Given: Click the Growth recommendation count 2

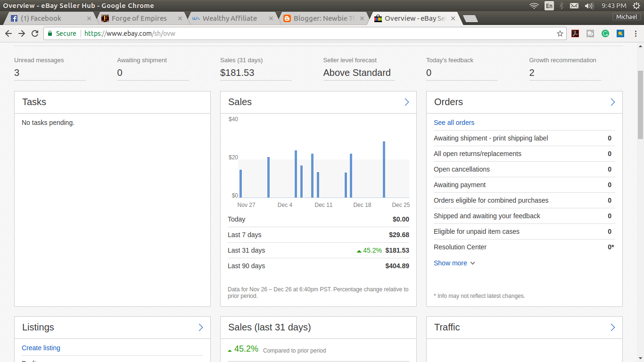Looking at the screenshot, I should pyautogui.click(x=532, y=73).
